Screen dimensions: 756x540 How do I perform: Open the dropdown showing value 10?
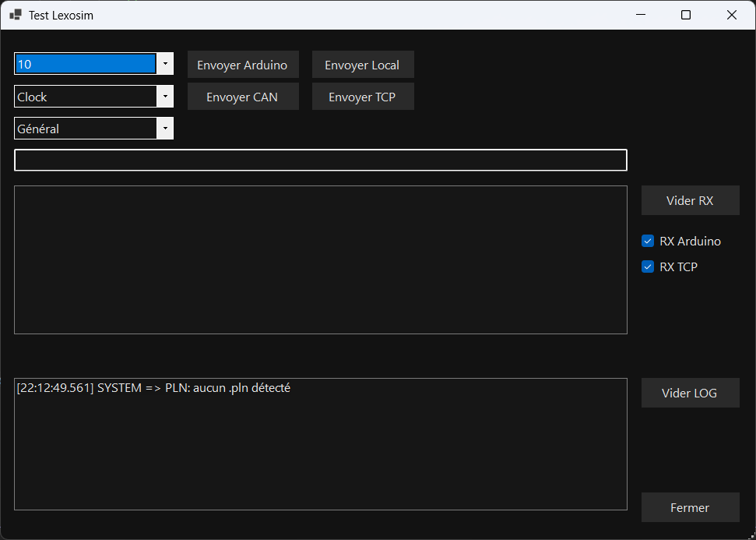coord(164,64)
